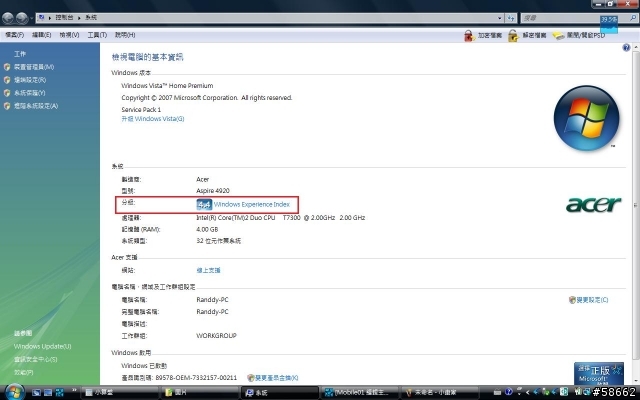Open 進階系統設定(A) in the left pane

point(36,106)
